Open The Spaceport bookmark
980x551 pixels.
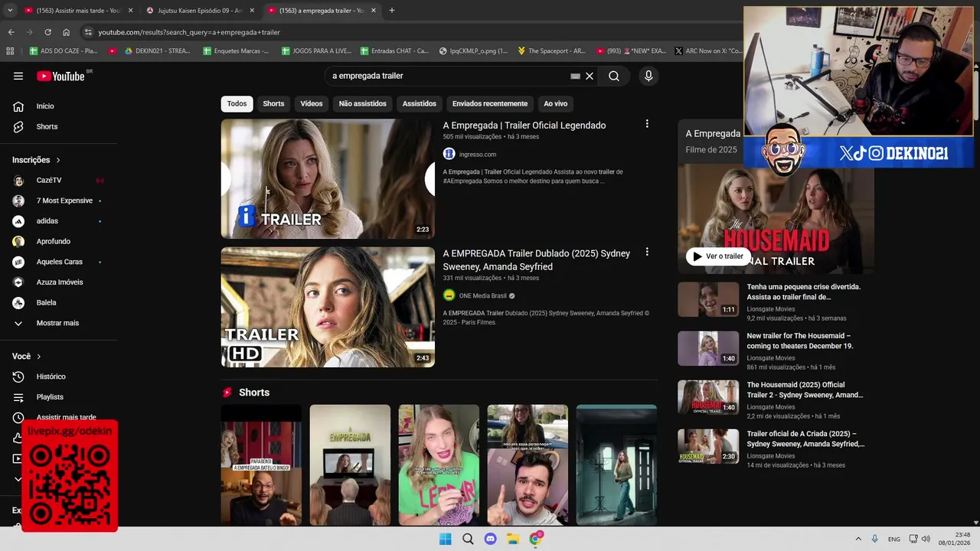(551, 51)
